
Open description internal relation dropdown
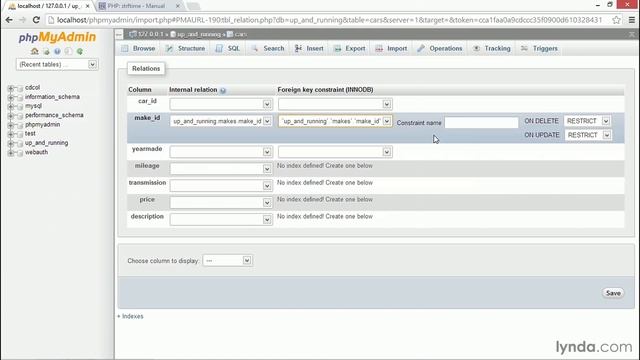221,220
